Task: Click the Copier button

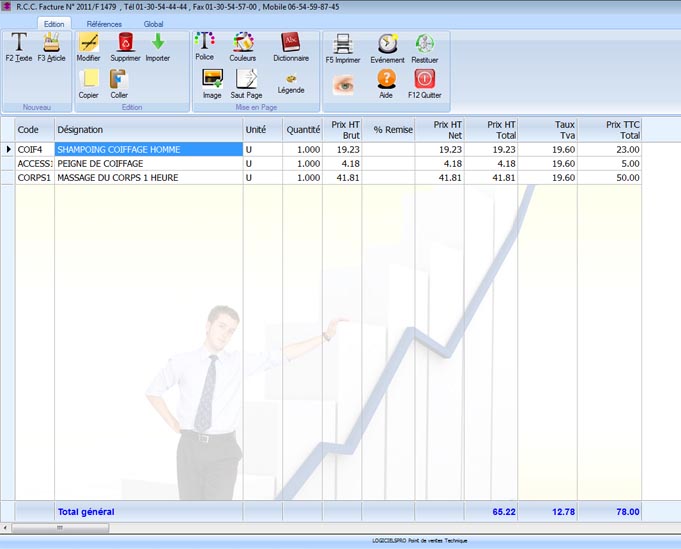Action: coord(88,79)
